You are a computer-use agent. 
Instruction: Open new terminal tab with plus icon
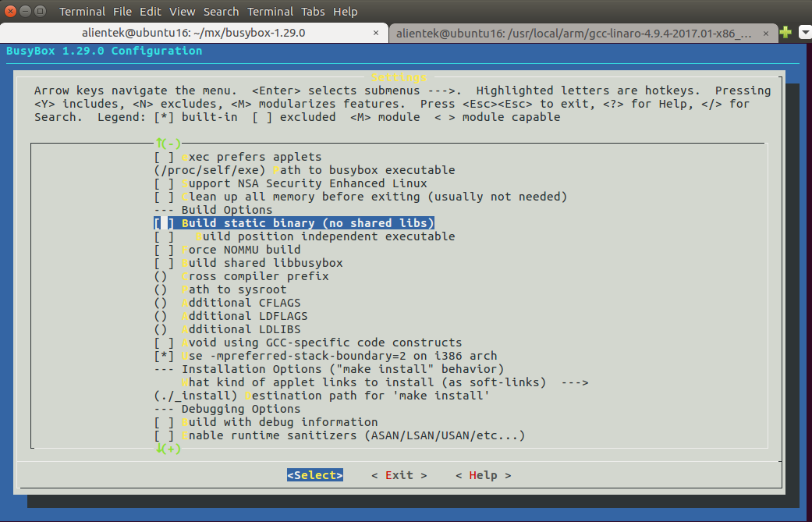[x=785, y=33]
